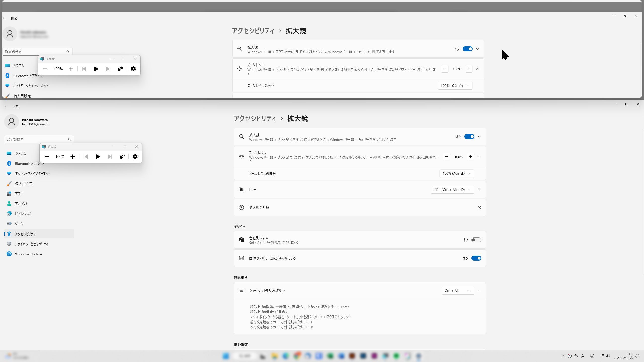Turn off the lower 拡大鏡 toggle switch
Screen dimensions: 644x362
[469, 137]
